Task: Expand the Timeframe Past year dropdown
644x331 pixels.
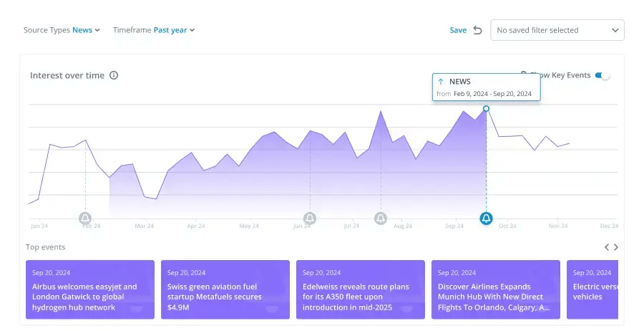Action: click(x=174, y=30)
